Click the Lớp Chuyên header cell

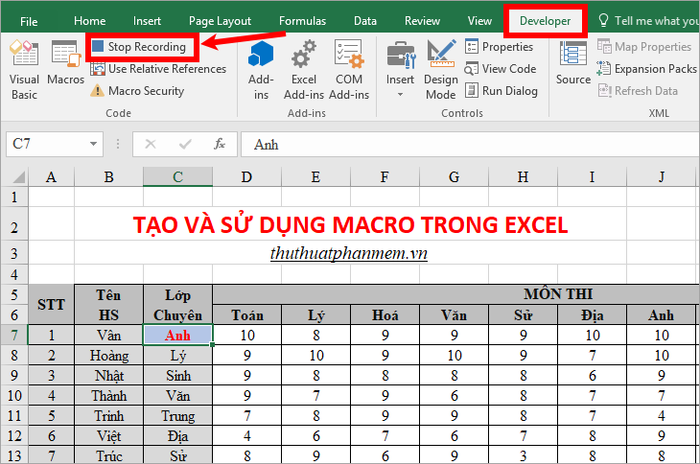point(178,305)
